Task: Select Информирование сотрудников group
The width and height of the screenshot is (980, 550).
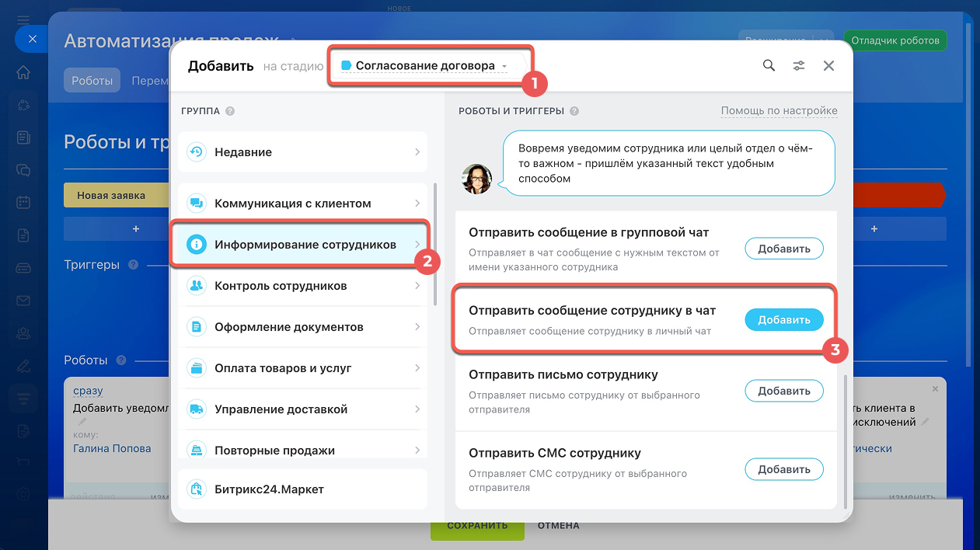Action: point(302,245)
